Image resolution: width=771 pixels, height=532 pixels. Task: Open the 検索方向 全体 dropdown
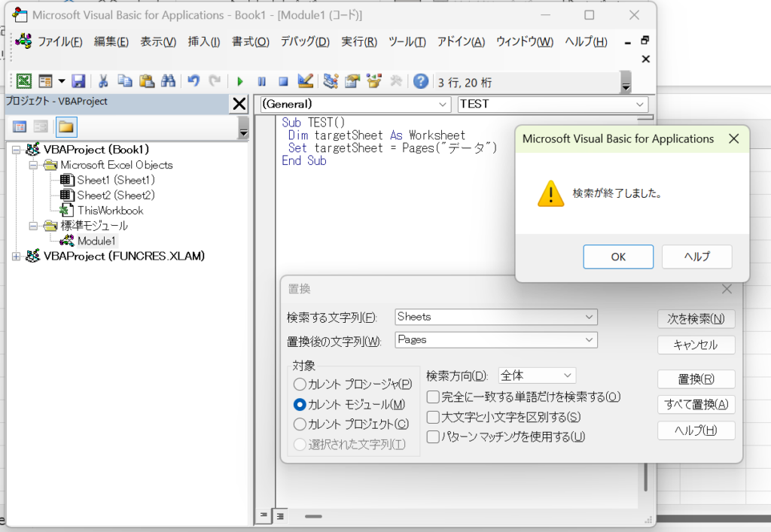click(568, 375)
